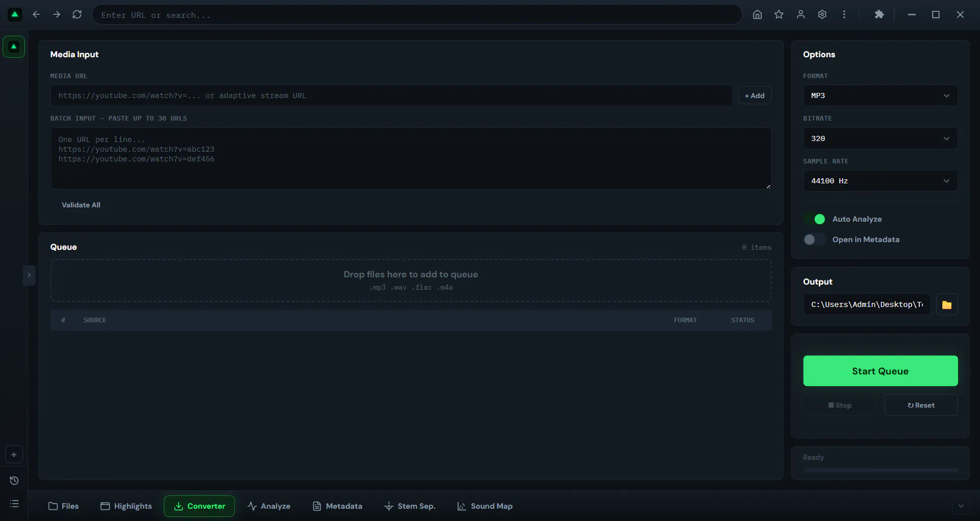Add a new sidebar item with plus
The width and height of the screenshot is (980, 521).
(x=14, y=455)
